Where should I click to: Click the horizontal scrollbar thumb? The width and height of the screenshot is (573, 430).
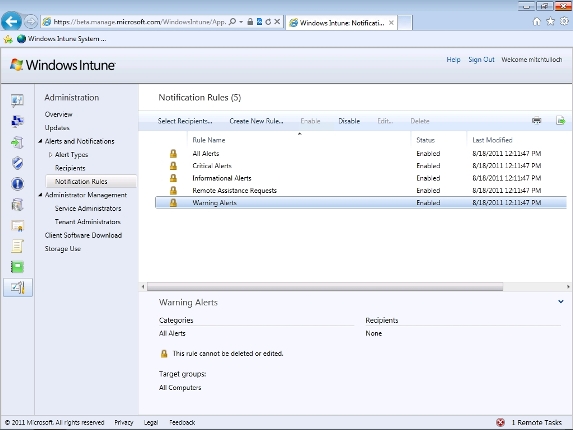[325, 287]
